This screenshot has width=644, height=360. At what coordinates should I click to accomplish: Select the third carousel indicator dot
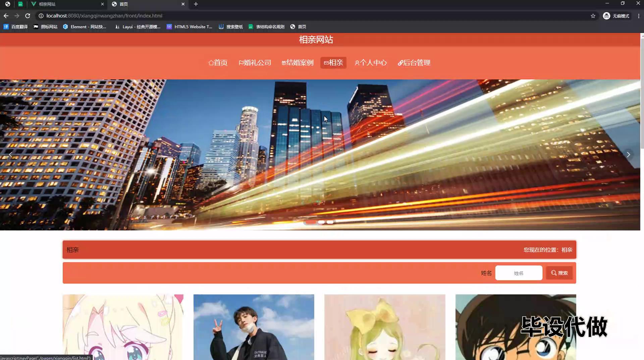pyautogui.click(x=330, y=222)
